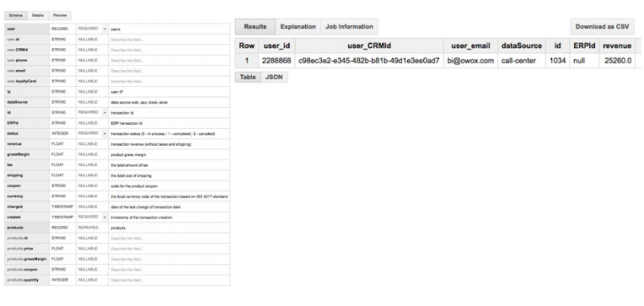
Task: Edit description of user.phone field
Action: tap(169, 60)
